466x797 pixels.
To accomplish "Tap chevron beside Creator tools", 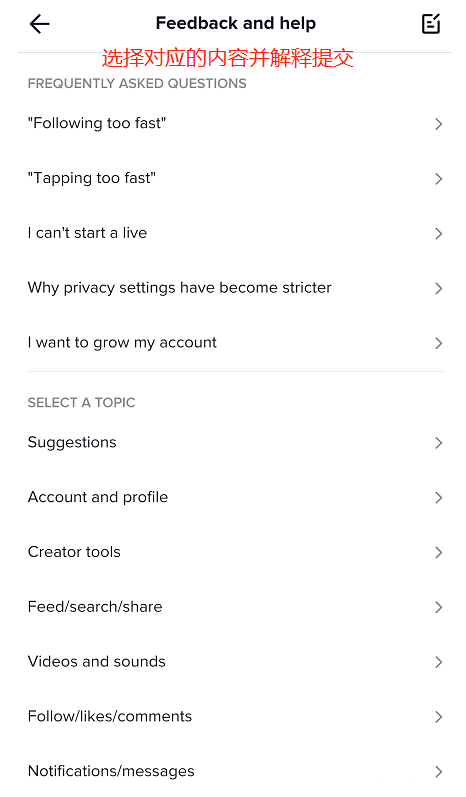I will point(439,553).
